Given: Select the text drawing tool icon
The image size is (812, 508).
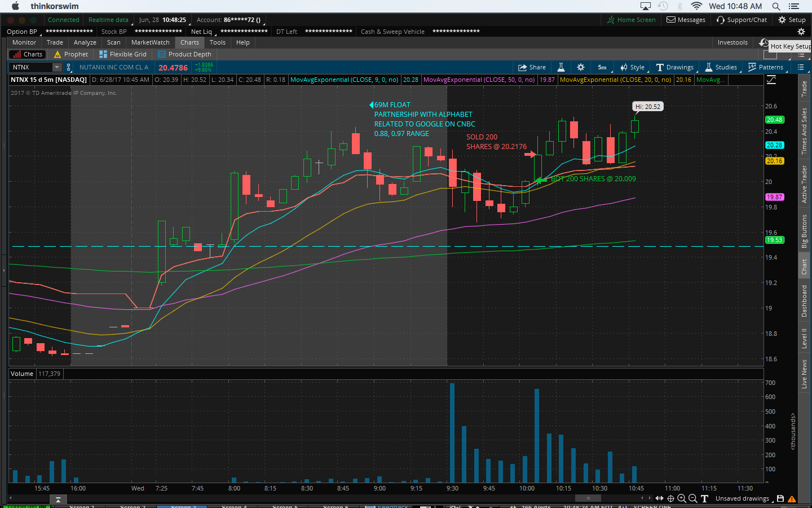Looking at the screenshot, I should [x=704, y=498].
